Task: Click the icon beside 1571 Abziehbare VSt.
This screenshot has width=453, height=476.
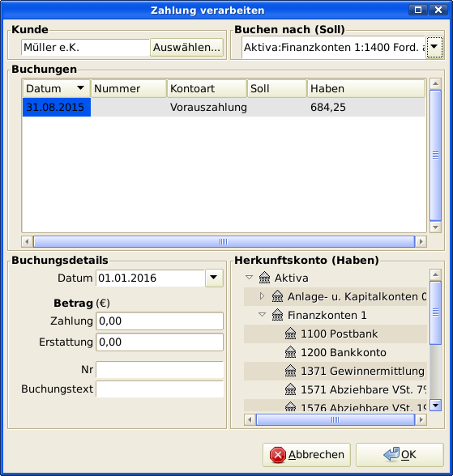Action: point(290,389)
